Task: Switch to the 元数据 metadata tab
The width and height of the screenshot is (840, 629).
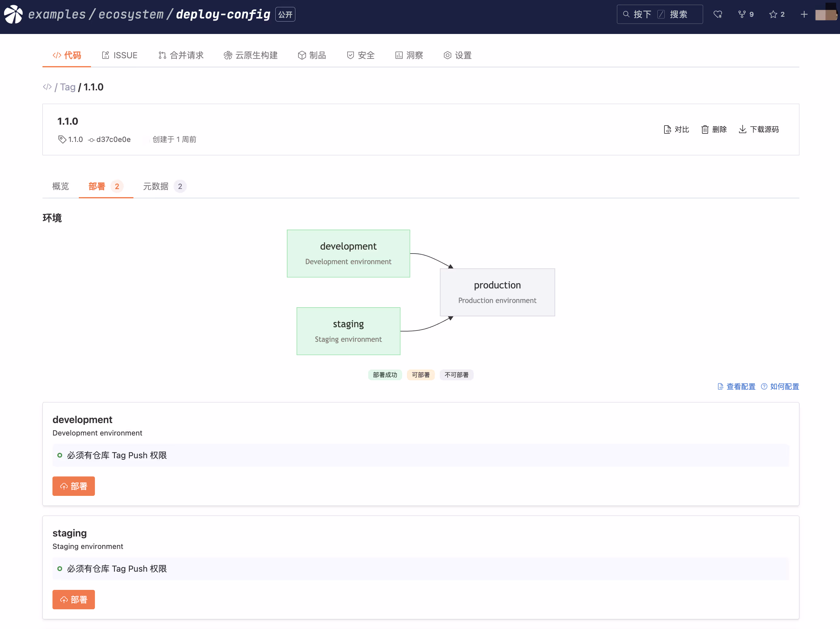Action: (x=156, y=187)
